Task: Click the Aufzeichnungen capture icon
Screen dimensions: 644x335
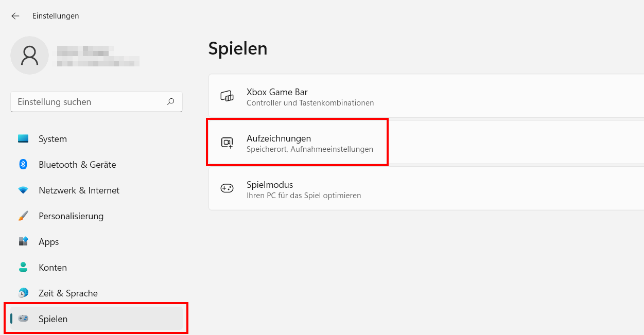Action: pyautogui.click(x=227, y=143)
